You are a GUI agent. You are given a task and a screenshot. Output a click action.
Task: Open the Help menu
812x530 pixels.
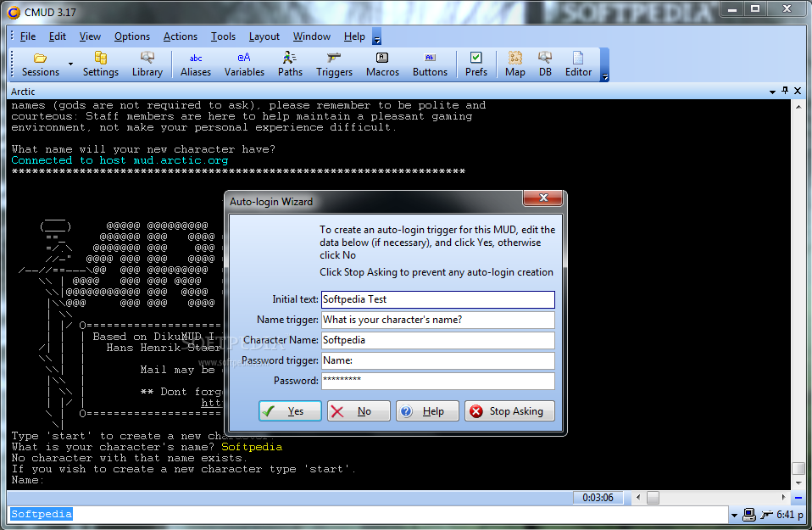354,36
